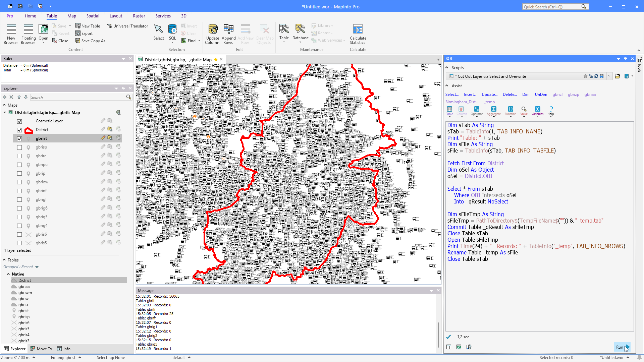Remove item with the Explorer X icon
644x362 pixels.
(x=11, y=97)
